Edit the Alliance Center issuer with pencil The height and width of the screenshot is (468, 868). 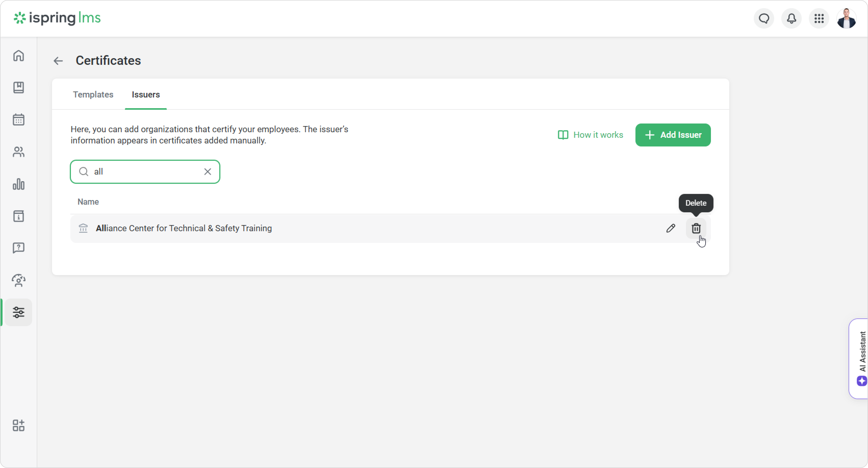click(671, 228)
